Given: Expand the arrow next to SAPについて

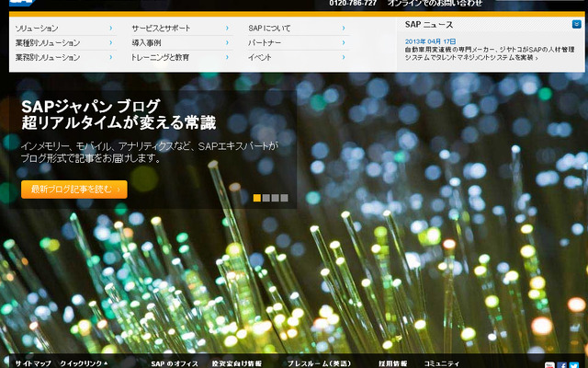Looking at the screenshot, I should click(344, 29).
